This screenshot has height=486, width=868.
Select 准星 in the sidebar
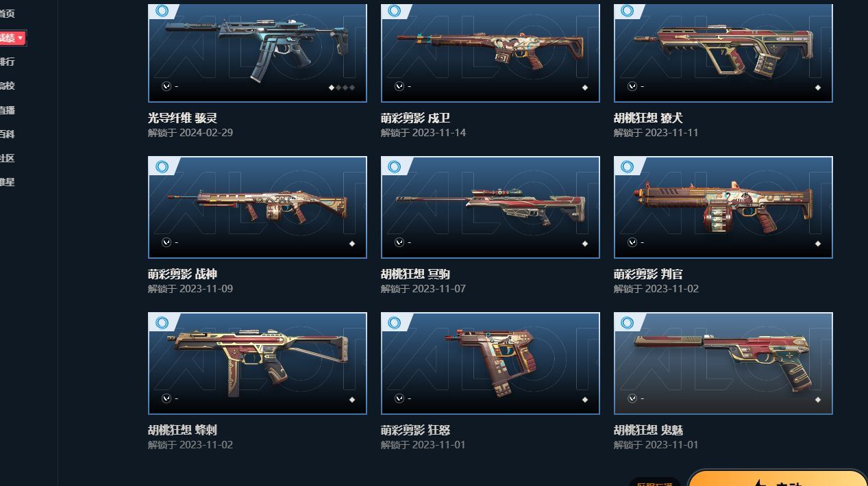(7, 182)
